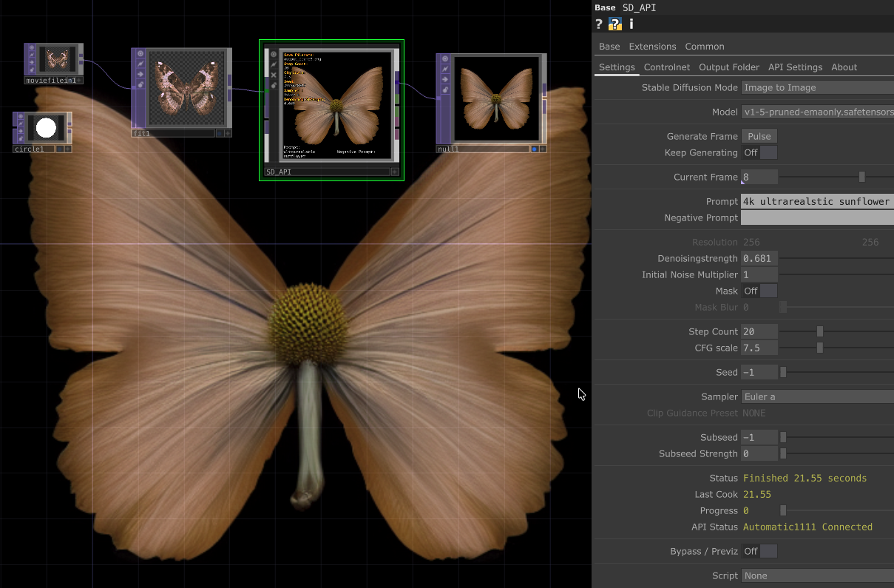Click the CFG scale slider handle

point(820,348)
